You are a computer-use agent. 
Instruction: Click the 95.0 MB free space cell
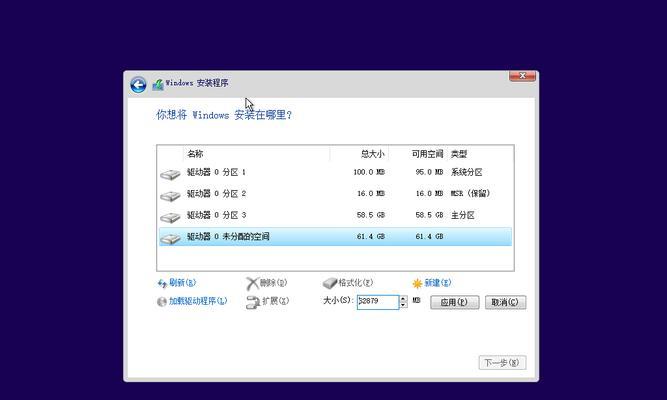[429, 172]
